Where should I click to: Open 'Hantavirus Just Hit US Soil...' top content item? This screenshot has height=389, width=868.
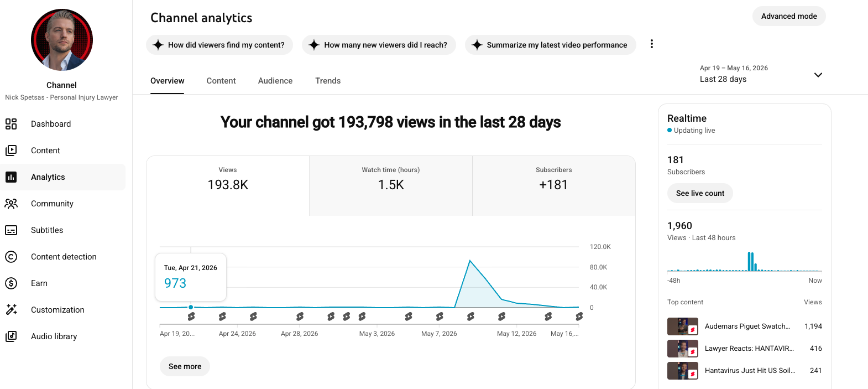click(x=745, y=371)
